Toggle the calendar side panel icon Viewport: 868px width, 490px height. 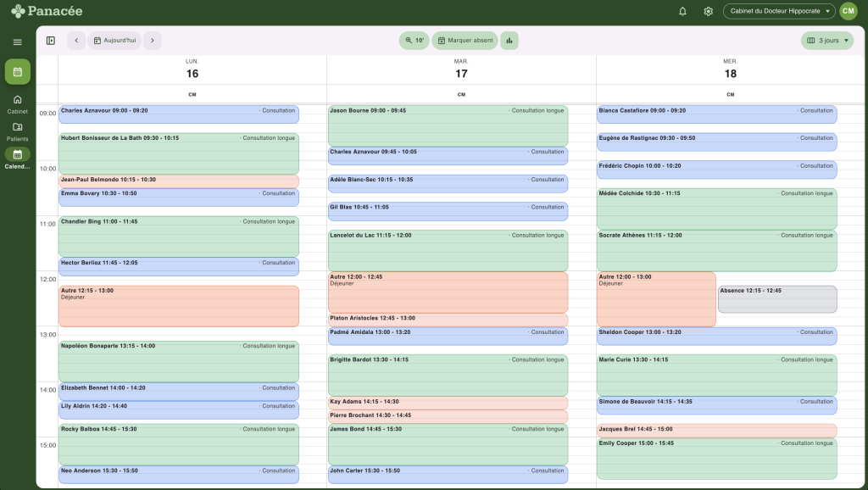pos(51,40)
